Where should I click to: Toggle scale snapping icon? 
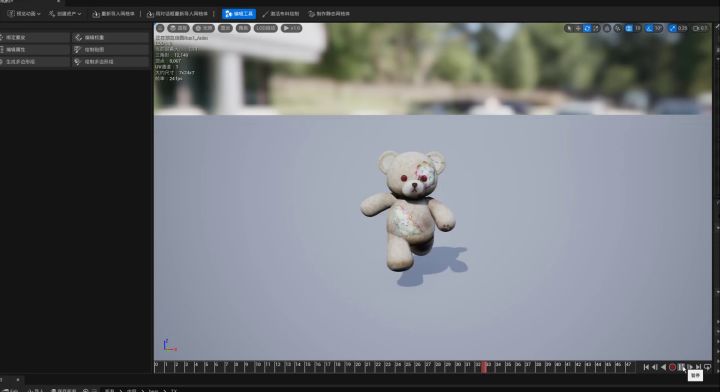673,28
